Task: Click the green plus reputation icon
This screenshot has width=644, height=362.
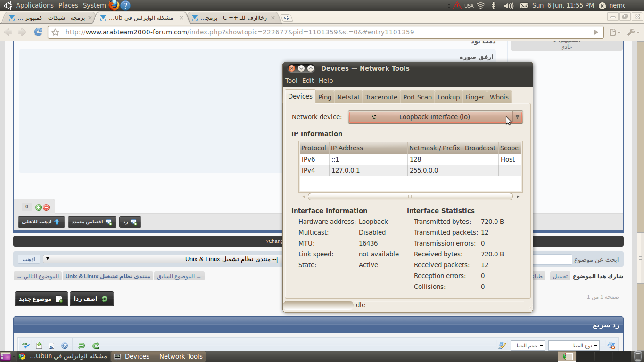Action: point(39,207)
